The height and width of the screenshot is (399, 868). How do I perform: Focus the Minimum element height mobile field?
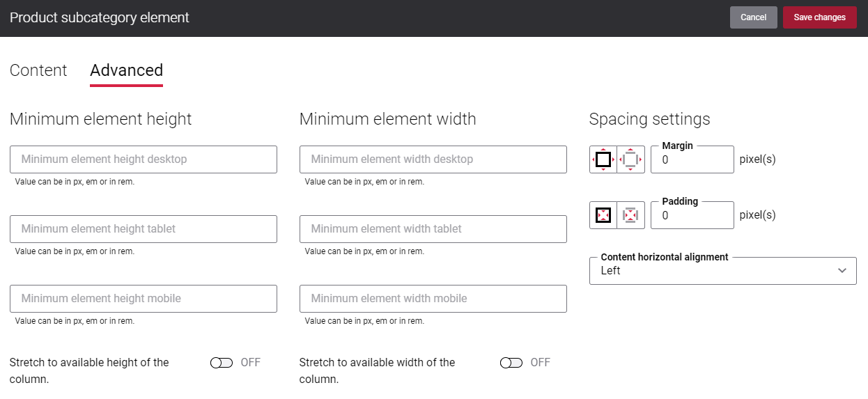click(144, 299)
